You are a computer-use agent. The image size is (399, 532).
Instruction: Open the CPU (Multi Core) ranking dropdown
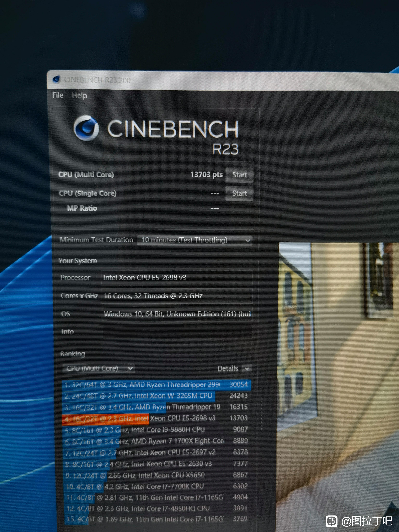point(98,368)
